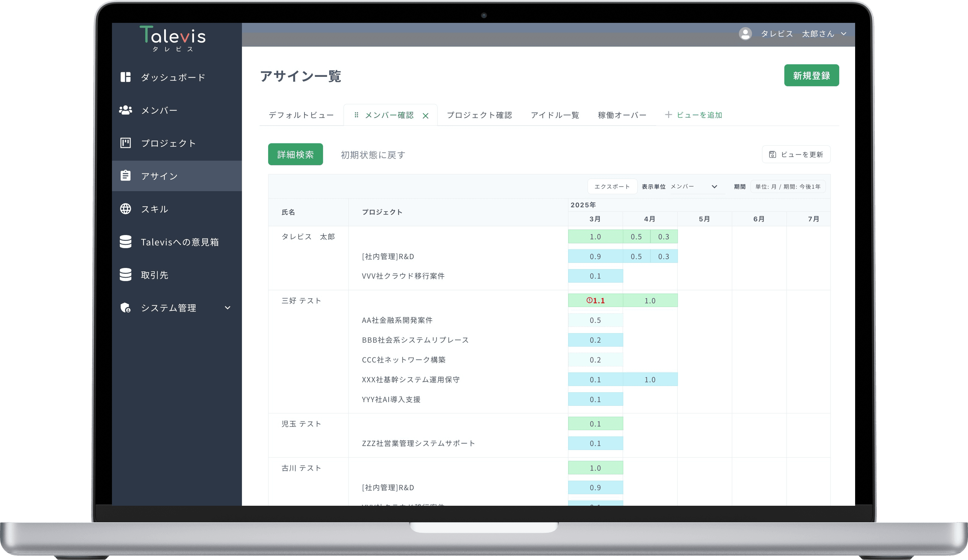Viewport: 968px width, 560px height.
Task: Click 0.9 March cell for タレビス R&D
Action: click(596, 256)
